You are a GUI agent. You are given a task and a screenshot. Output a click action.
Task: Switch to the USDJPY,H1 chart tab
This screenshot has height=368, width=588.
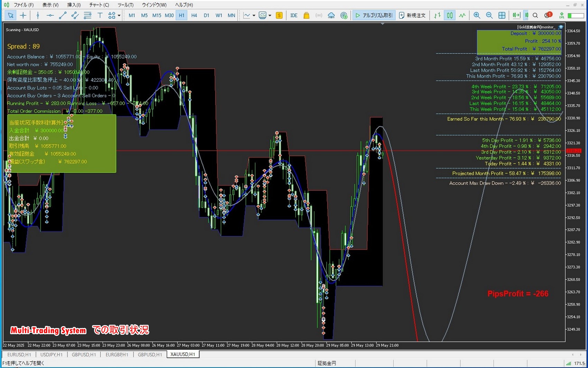pos(51,354)
